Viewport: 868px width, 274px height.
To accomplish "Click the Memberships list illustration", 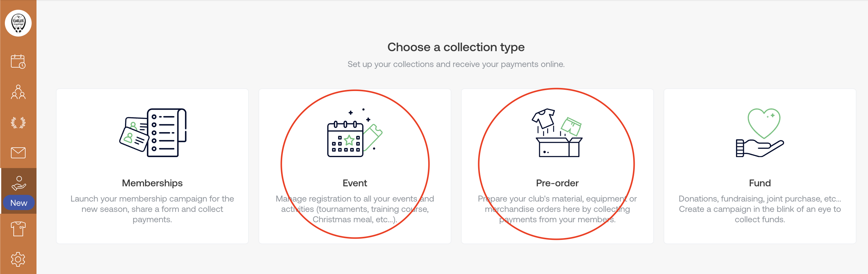I will (153, 133).
